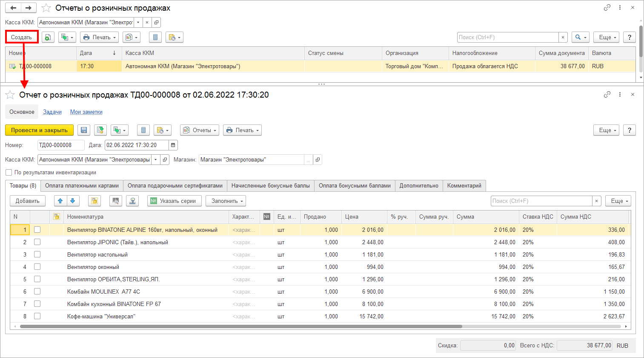Open the Заполнить dropdown above the goods table
This screenshot has width=644, height=358.
coord(226,201)
